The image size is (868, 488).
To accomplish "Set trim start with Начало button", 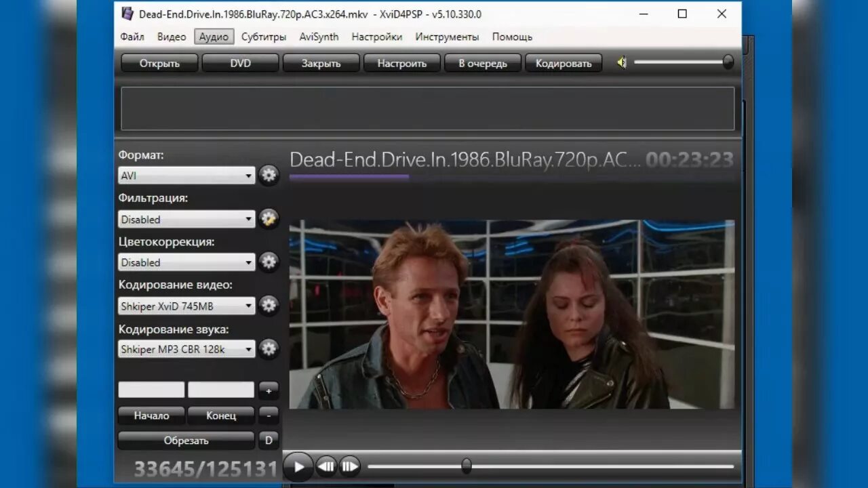I will (x=151, y=415).
